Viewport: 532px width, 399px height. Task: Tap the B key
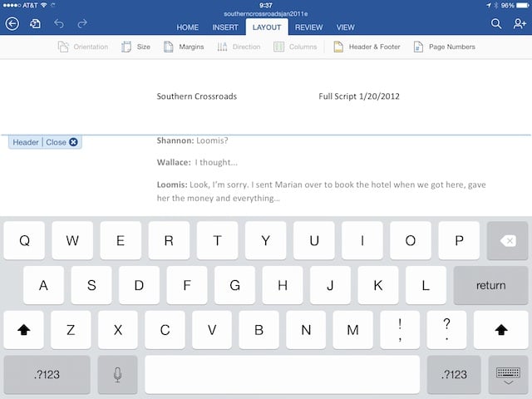point(259,330)
